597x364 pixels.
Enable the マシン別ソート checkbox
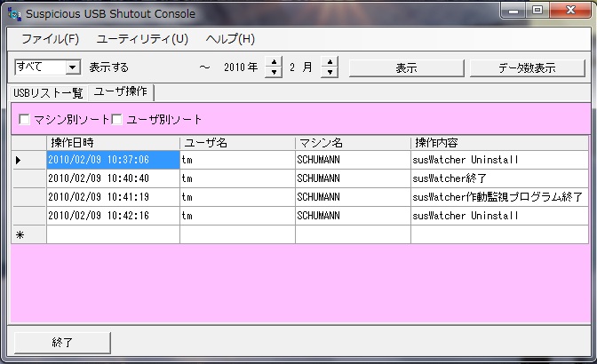pyautogui.click(x=24, y=120)
